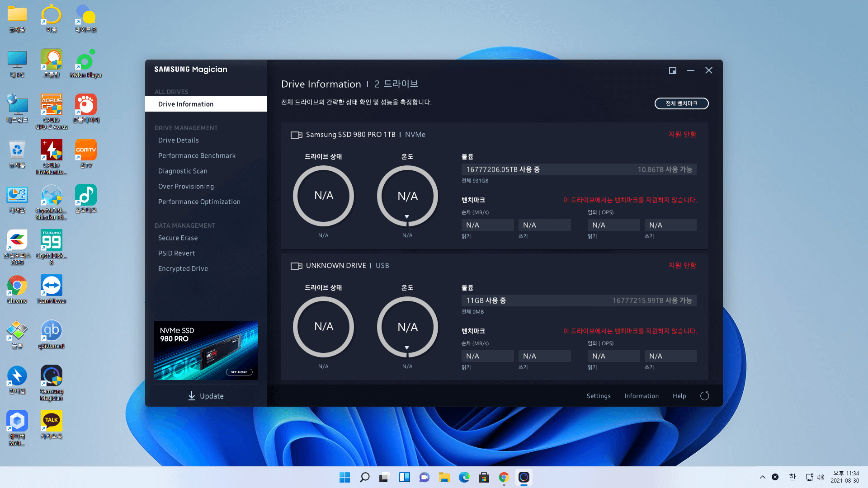Open 내 PC desktop icon
Image resolution: width=868 pixels, height=488 pixels.
(x=17, y=63)
